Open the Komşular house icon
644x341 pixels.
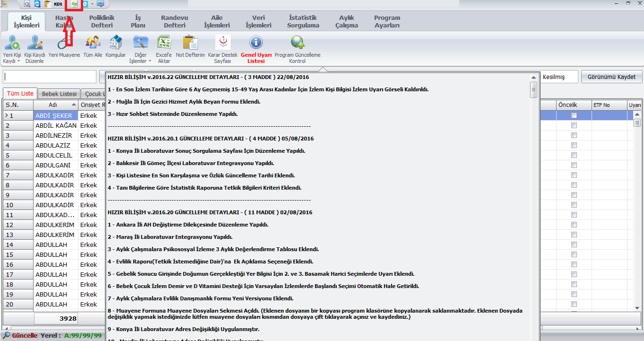pyautogui.click(x=115, y=44)
